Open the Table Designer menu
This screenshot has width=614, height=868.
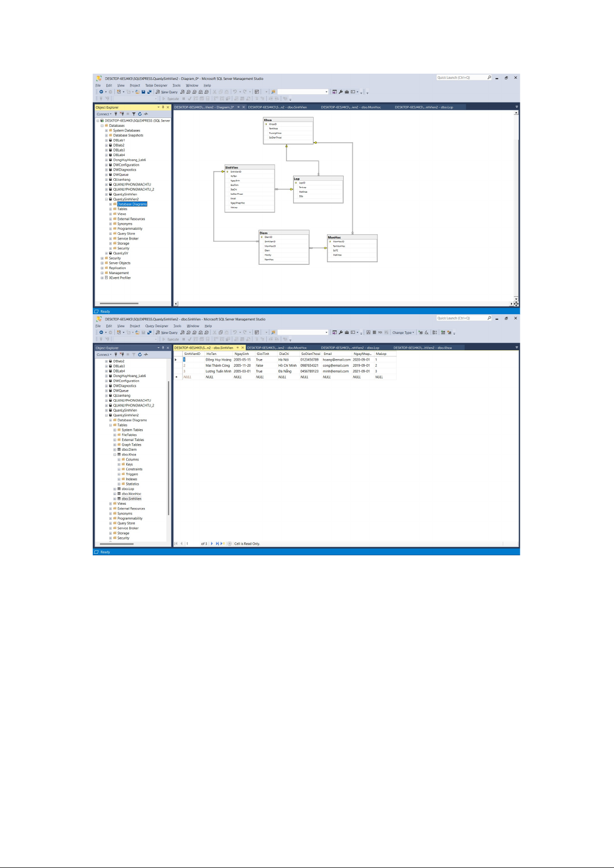[x=156, y=86]
